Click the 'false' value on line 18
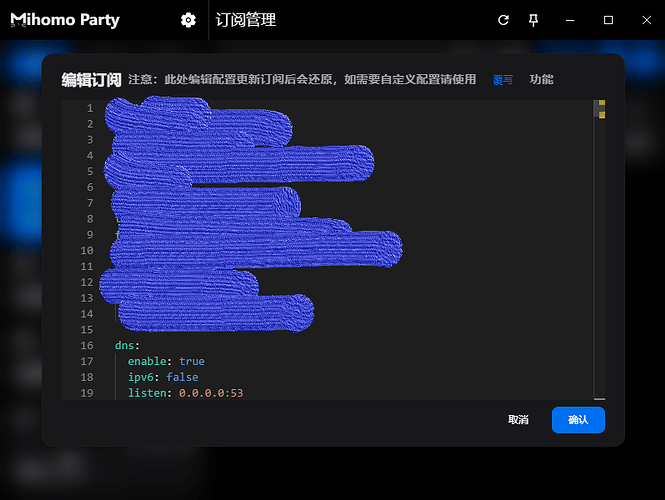665x500 pixels. pyautogui.click(x=182, y=377)
